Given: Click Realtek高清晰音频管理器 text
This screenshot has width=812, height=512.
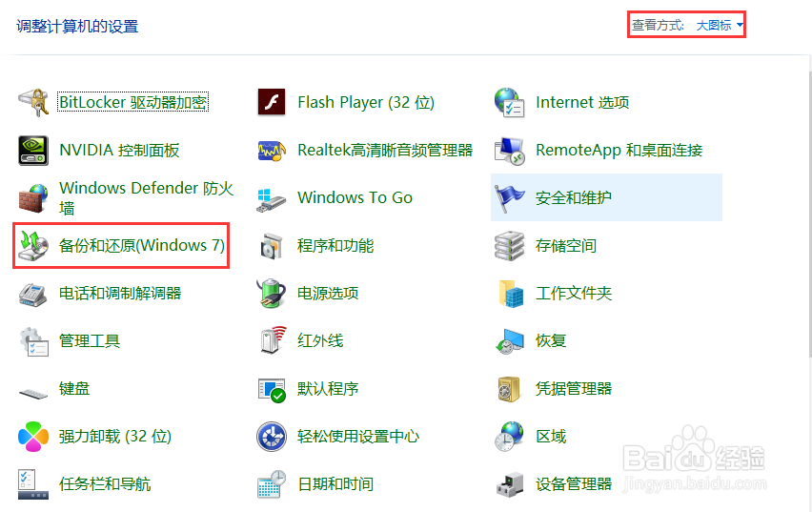Looking at the screenshot, I should (385, 150).
